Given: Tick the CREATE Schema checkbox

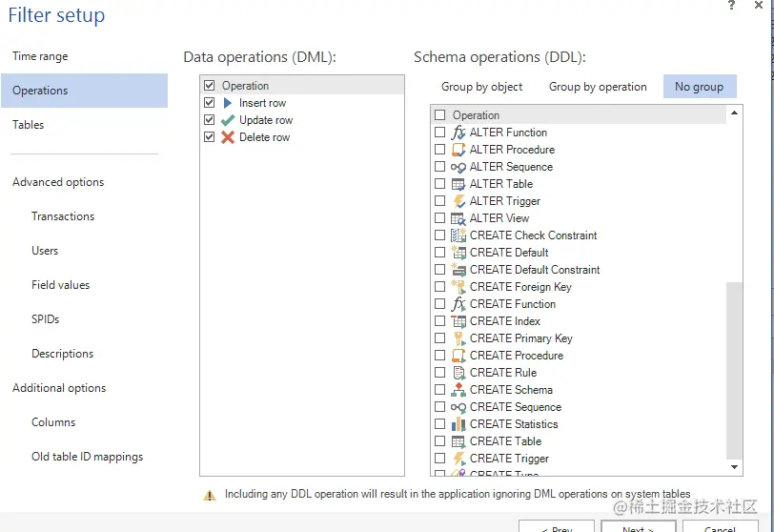Looking at the screenshot, I should pos(439,390).
